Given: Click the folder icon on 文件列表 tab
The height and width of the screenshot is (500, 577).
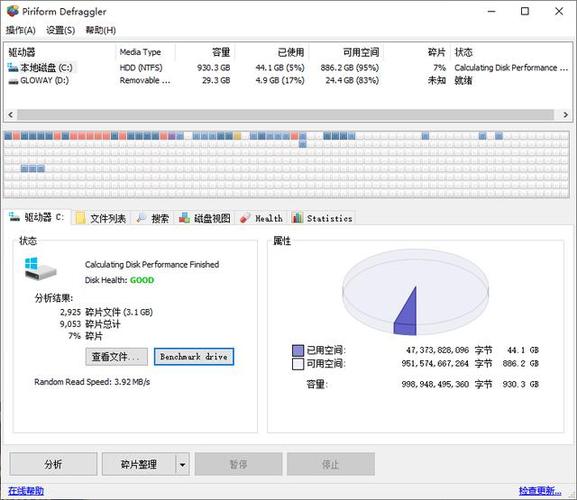Looking at the screenshot, I should [80, 219].
